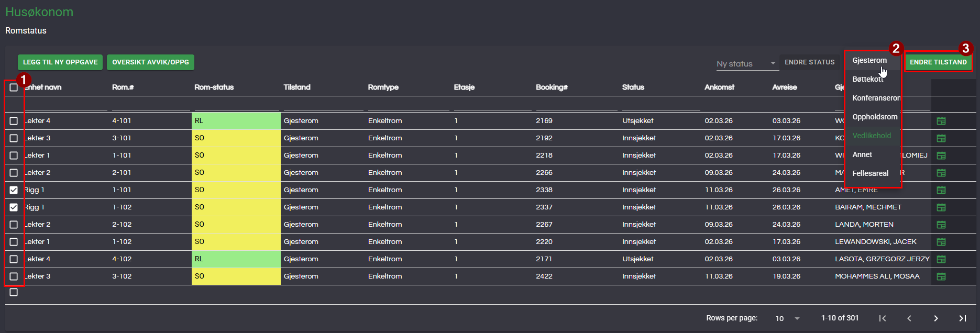
Task: Expand the rows per page selector
Action: click(x=787, y=318)
